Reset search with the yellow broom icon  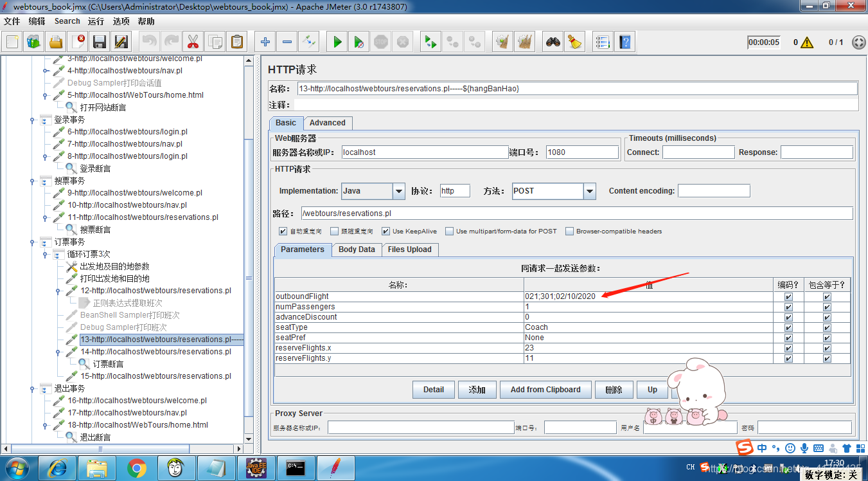[574, 42]
